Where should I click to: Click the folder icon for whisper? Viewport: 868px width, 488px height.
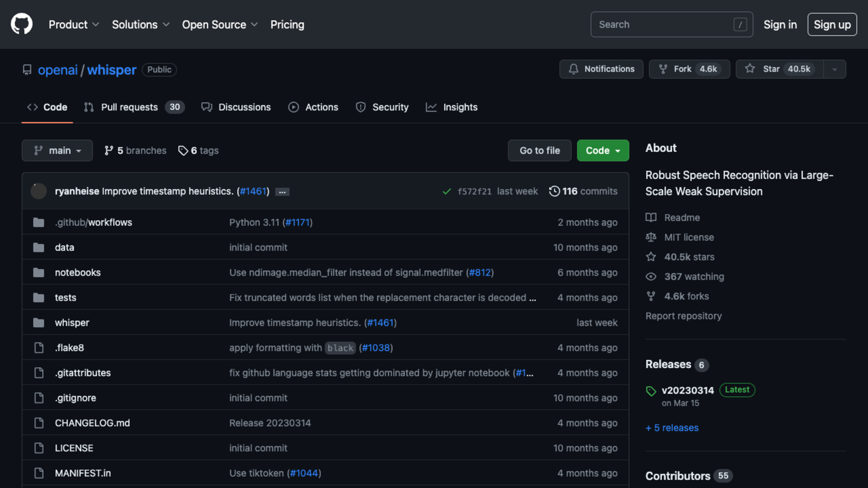39,323
